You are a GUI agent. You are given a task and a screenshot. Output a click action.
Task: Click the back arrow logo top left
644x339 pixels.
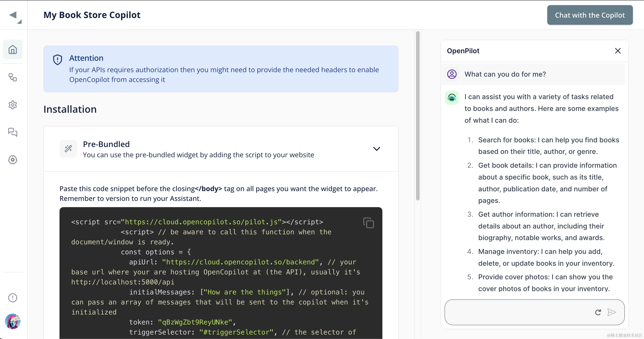(x=14, y=16)
